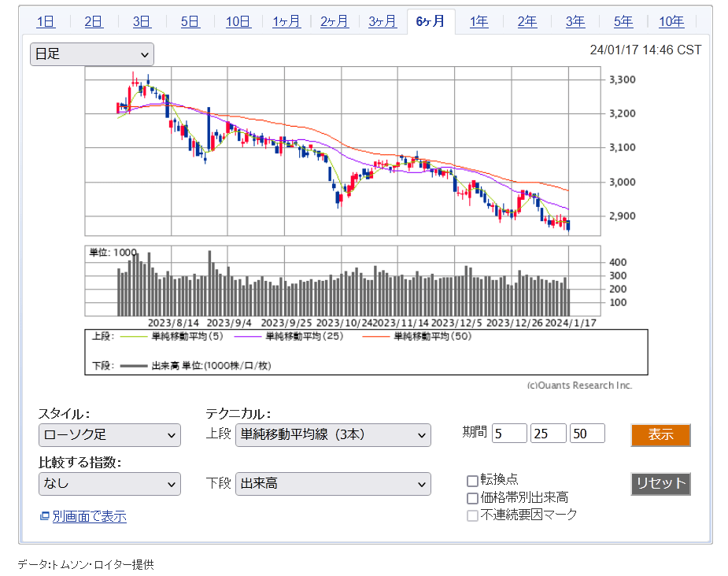Viewport: 728px width, 576px height.
Task: Expand the 下段 出来高 dropdown
Action: (x=333, y=484)
